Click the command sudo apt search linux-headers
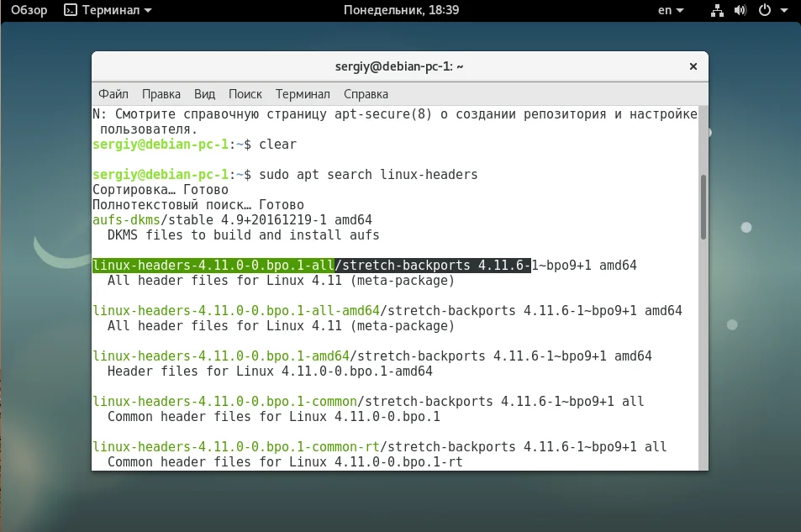 pyautogui.click(x=368, y=175)
